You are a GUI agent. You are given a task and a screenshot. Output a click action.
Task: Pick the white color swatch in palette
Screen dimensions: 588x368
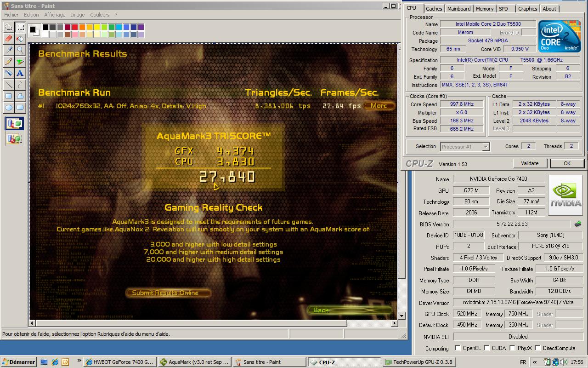click(45, 34)
